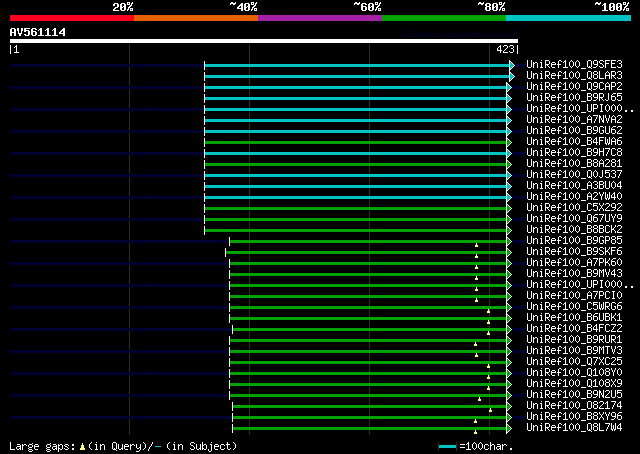The width and height of the screenshot is (640, 454).
Task: Select the UniRef100_B9GP85 label
Action: (574, 241)
